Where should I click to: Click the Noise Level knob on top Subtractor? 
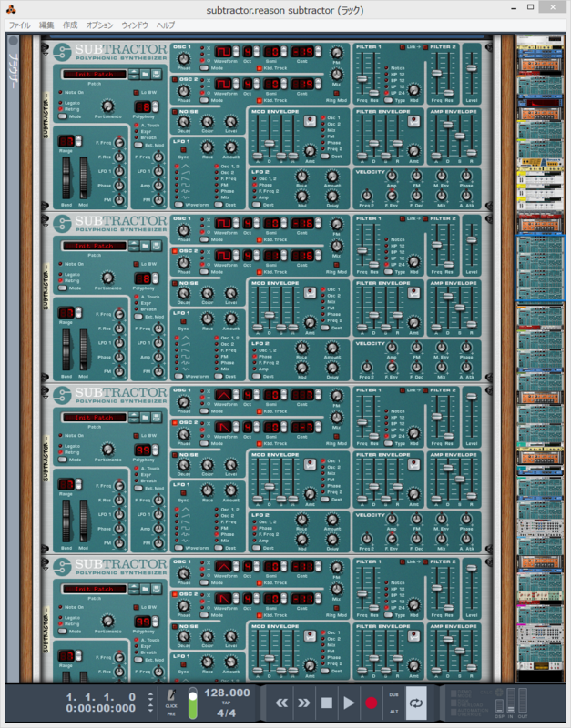click(x=231, y=122)
